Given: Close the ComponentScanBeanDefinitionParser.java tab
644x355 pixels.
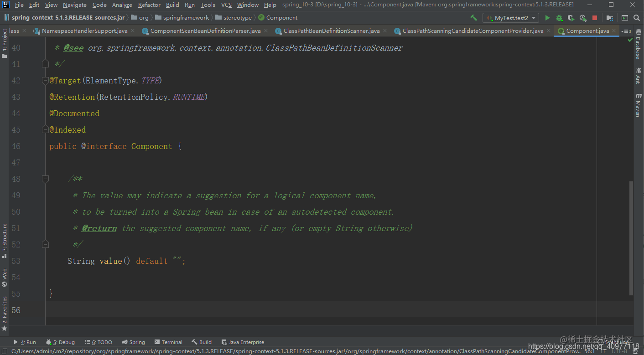Looking at the screenshot, I should (266, 31).
